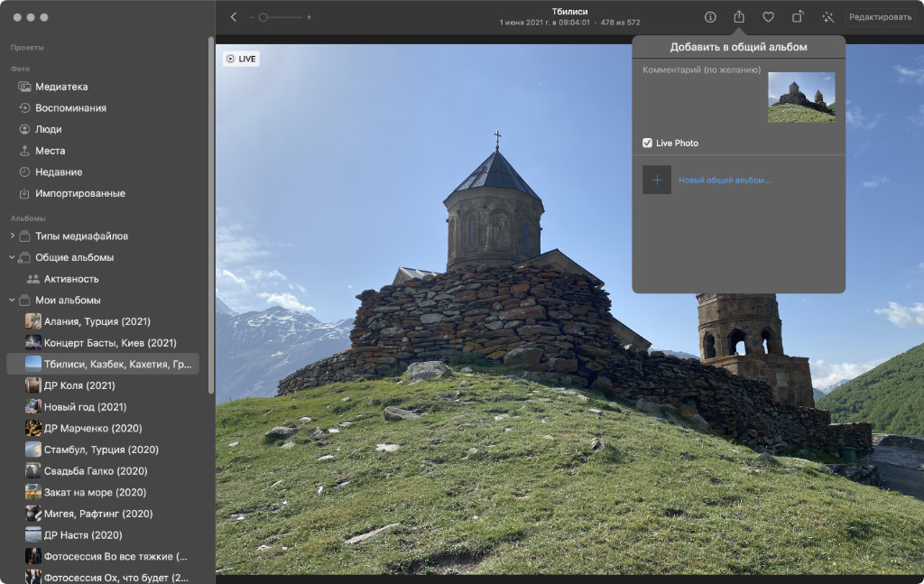Click the comment field Комментарий (по желанию)

(701, 70)
